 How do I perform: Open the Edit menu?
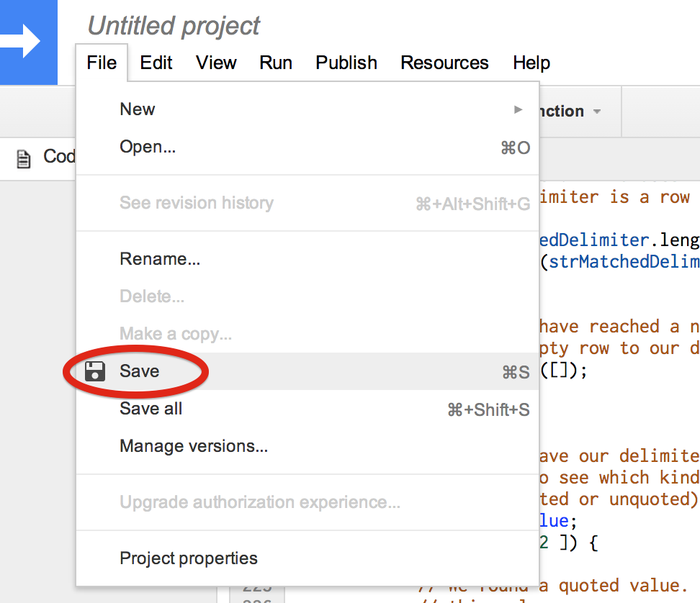[156, 63]
